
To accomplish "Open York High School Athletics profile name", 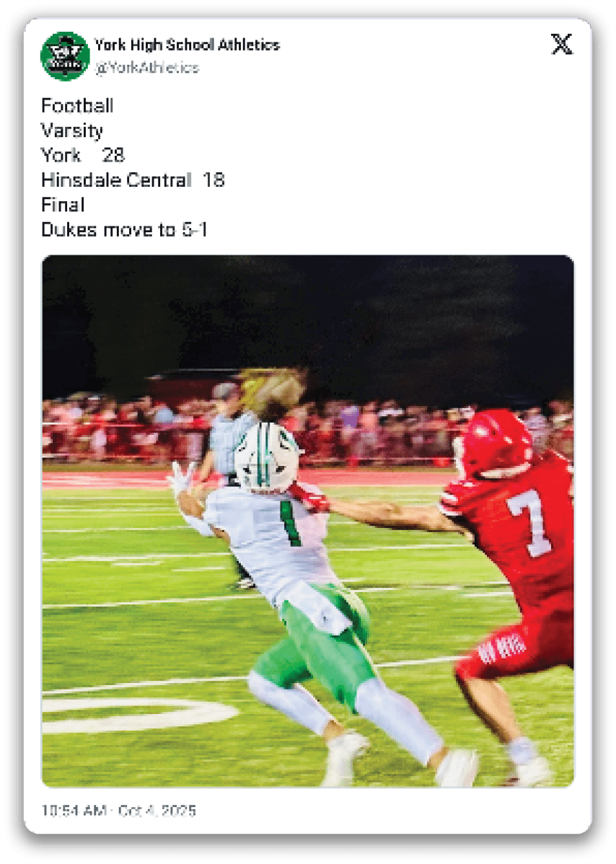I will [x=187, y=45].
